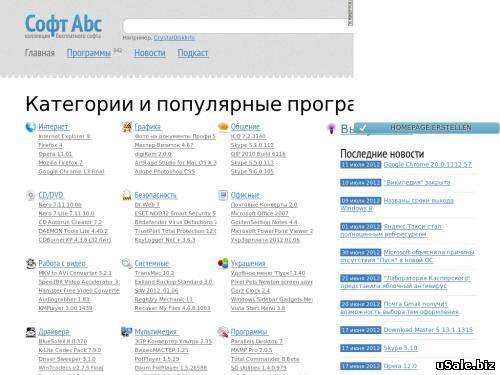
Task: Click the globe icon beside Интернет
Action: [x=31, y=127]
